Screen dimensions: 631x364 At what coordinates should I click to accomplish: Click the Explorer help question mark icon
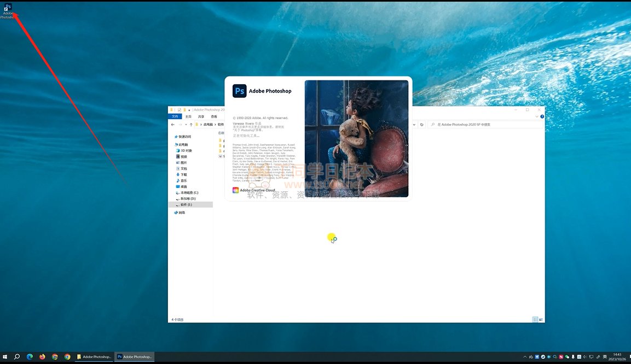coord(542,116)
